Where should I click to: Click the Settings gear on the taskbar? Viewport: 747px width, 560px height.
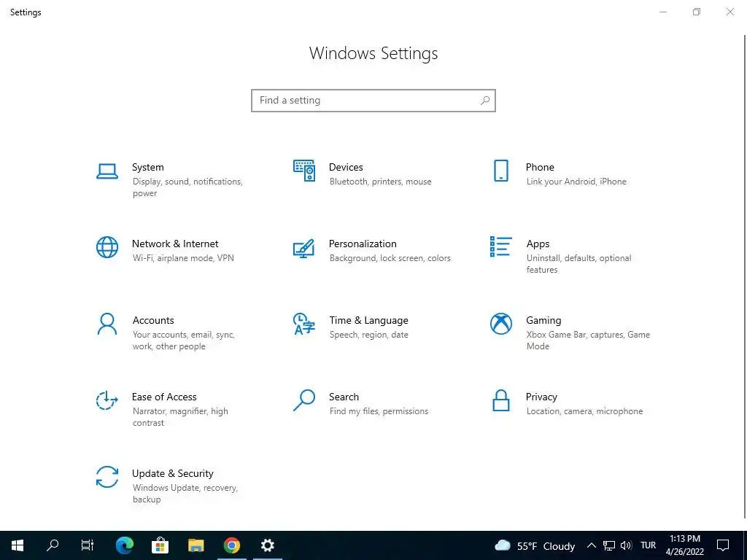[268, 545]
